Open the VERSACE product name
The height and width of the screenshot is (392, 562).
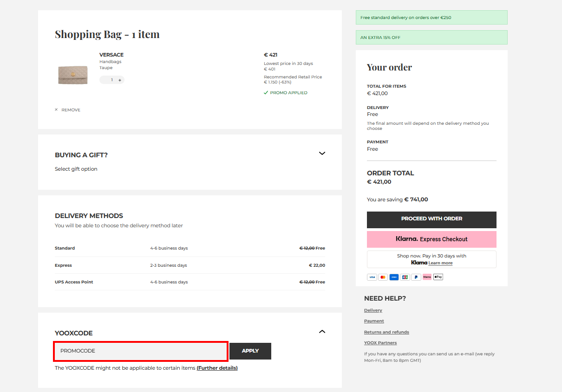[x=111, y=55]
